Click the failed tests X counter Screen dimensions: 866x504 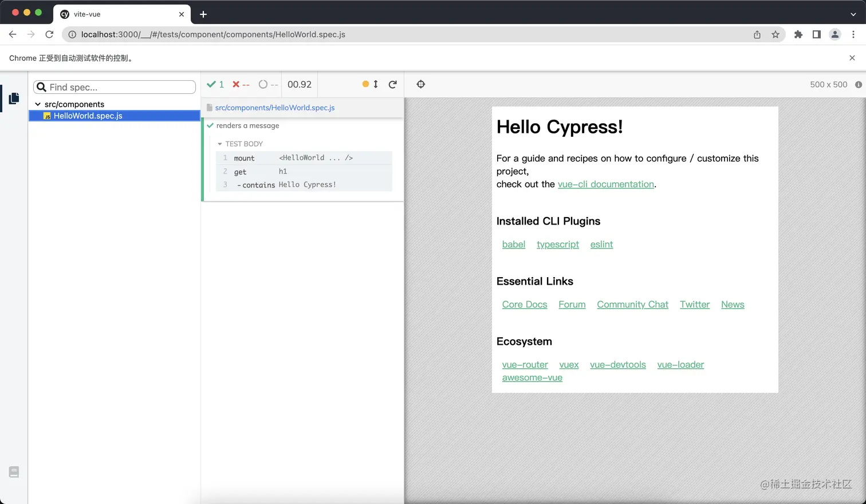[x=241, y=84]
